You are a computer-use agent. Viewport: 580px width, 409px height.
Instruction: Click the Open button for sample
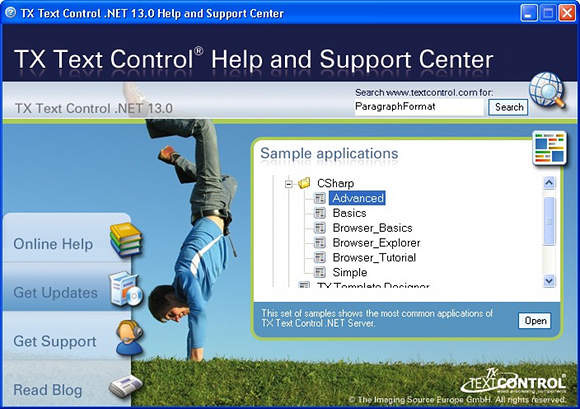tap(535, 321)
